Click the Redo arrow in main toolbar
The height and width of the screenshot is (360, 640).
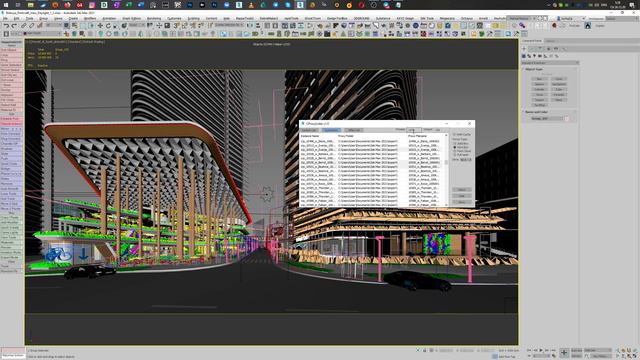(14, 25)
